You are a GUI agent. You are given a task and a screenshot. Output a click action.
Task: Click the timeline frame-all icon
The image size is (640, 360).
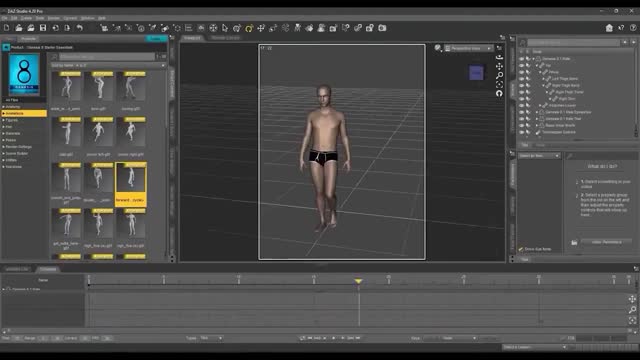(632, 320)
